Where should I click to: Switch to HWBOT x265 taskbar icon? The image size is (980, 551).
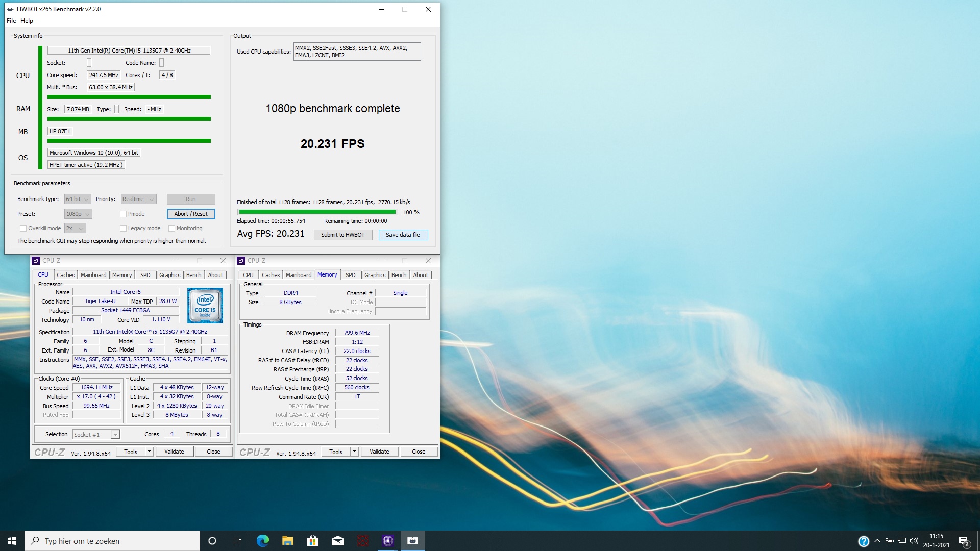pyautogui.click(x=413, y=541)
